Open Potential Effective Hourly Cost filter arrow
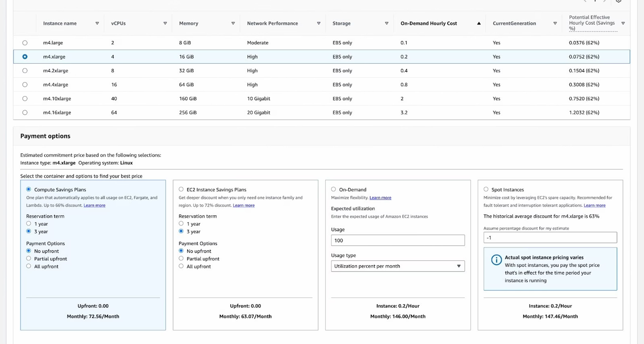The image size is (644, 344). (623, 23)
